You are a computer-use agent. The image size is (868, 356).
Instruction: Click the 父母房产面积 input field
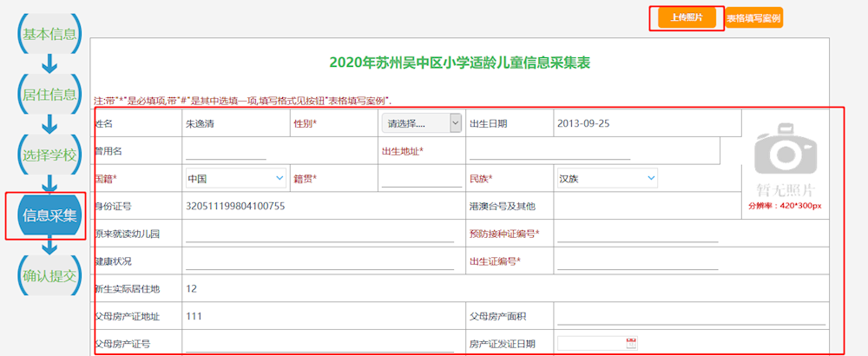click(x=691, y=316)
